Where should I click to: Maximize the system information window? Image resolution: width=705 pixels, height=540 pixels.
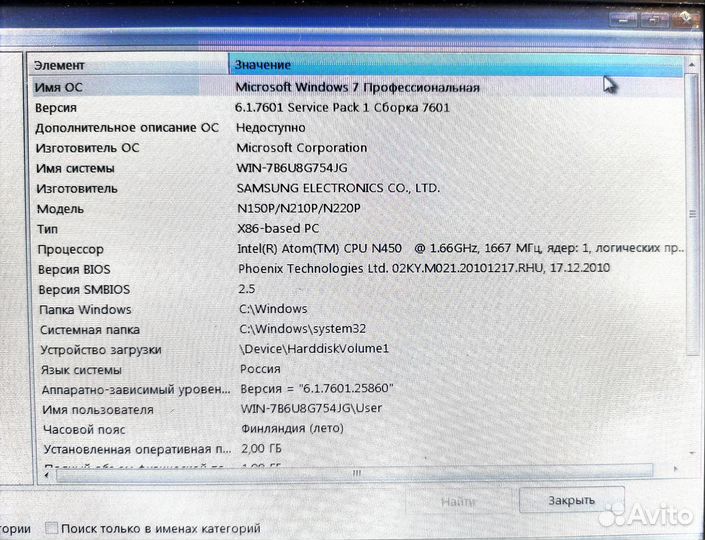[653, 19]
